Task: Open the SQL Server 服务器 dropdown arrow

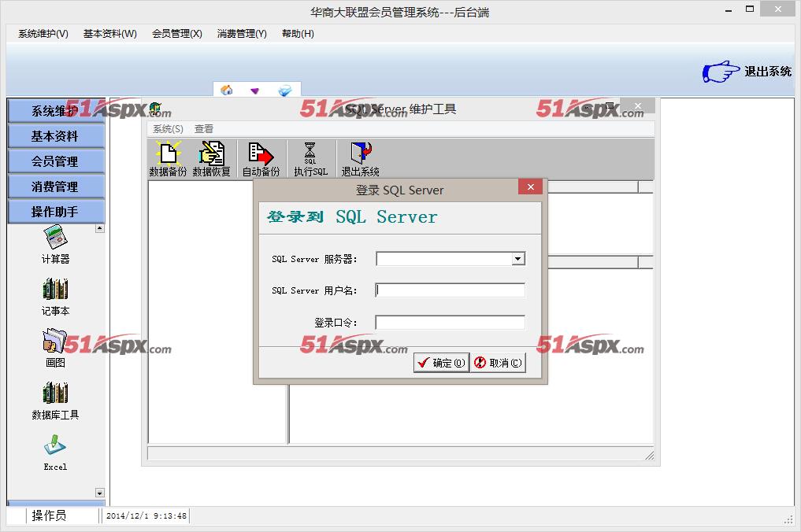Action: click(518, 259)
